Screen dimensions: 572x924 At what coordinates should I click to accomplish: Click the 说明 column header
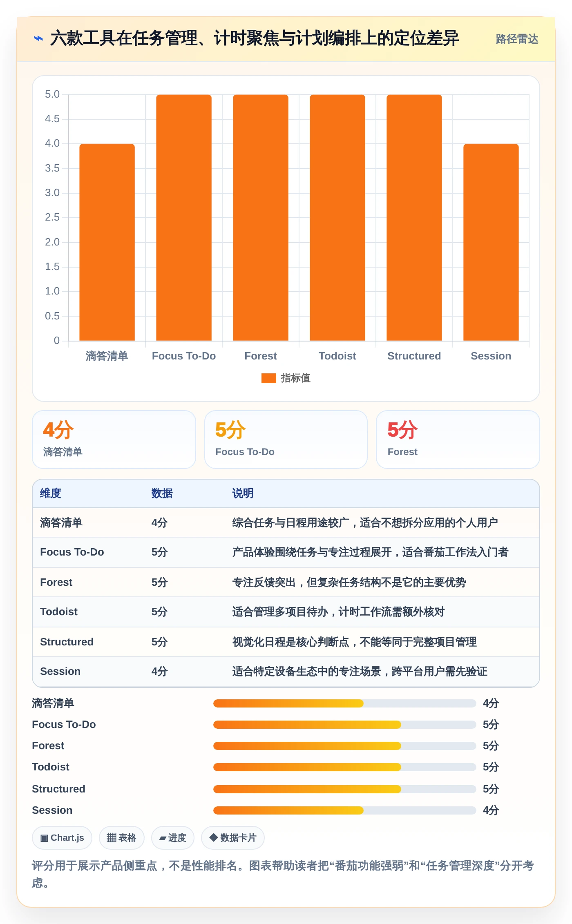pyautogui.click(x=243, y=493)
